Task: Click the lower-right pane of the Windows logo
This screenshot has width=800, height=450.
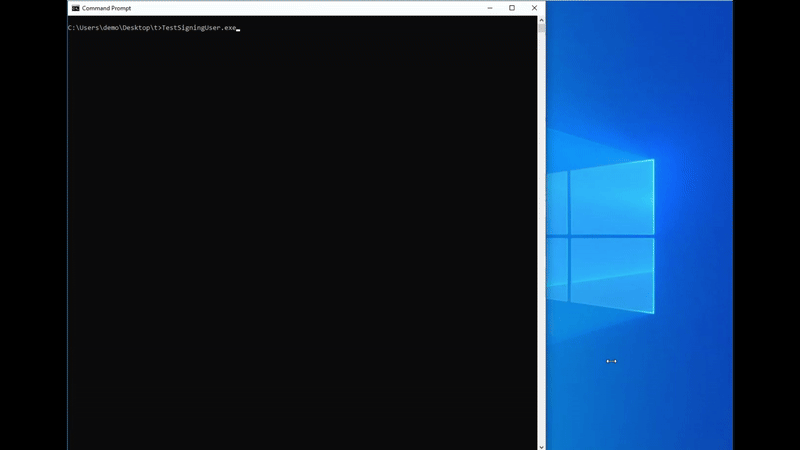Action: [x=627, y=274]
